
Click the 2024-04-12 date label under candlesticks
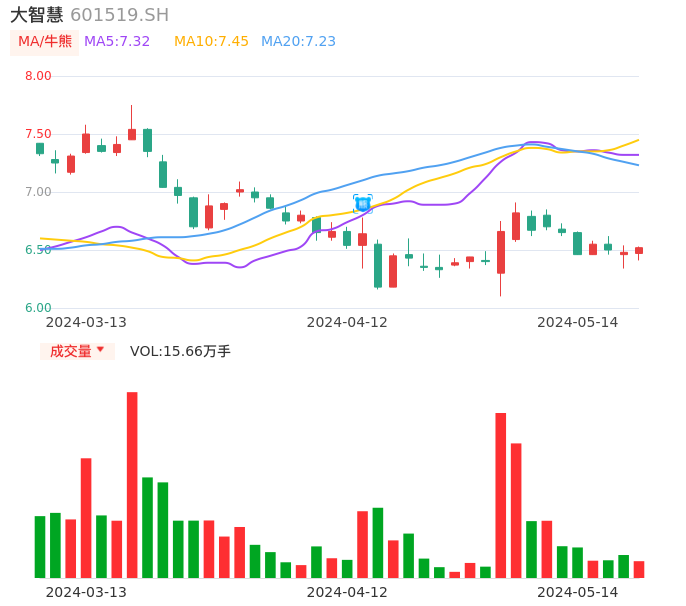point(347,322)
